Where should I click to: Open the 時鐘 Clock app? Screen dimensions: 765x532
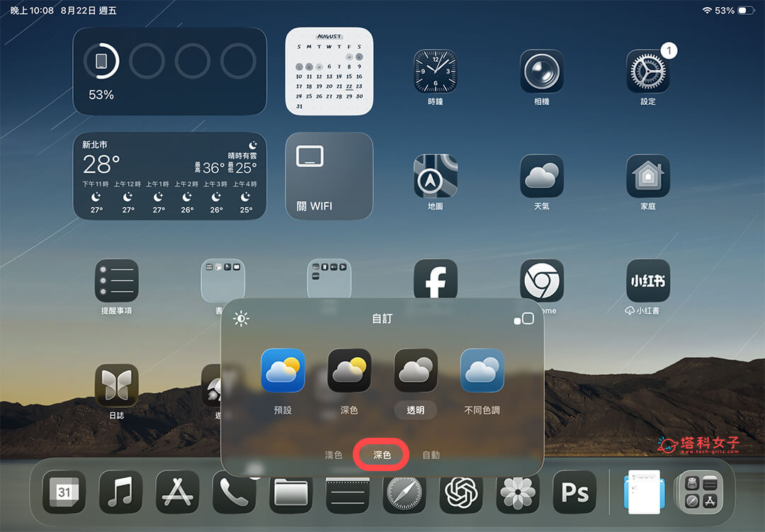(x=436, y=71)
